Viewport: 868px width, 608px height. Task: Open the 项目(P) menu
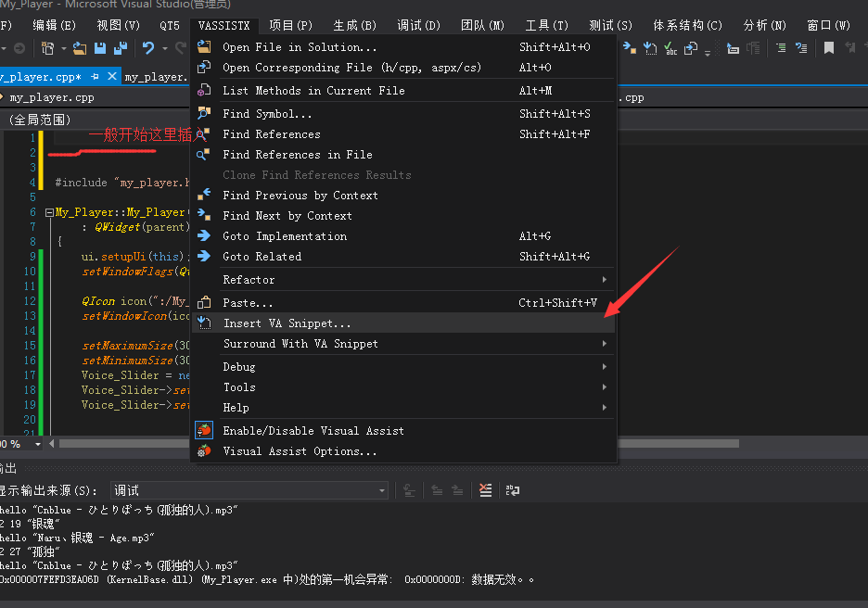[291, 25]
